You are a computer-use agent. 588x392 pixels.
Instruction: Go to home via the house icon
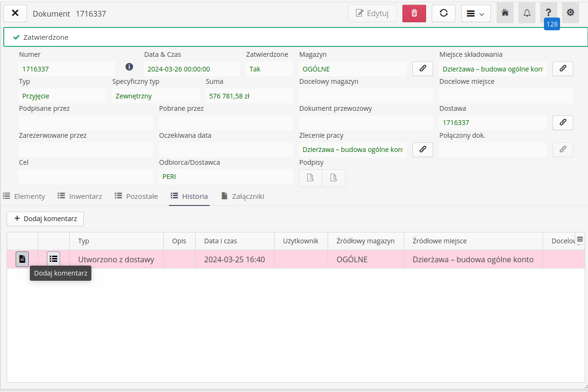click(505, 13)
